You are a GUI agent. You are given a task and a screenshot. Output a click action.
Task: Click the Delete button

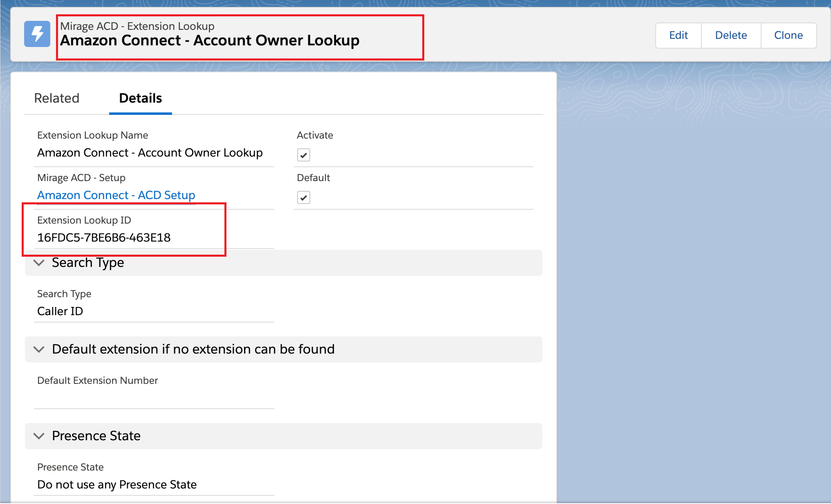coord(731,36)
